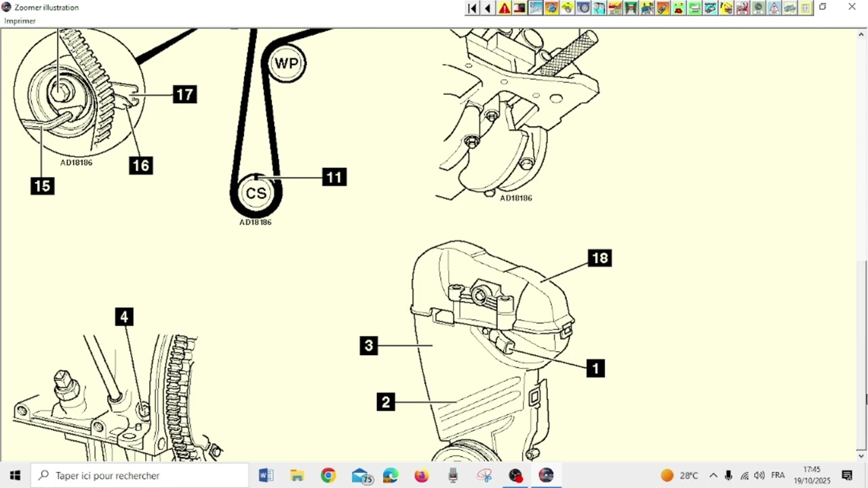Image resolution: width=868 pixels, height=488 pixels.
Task: Click callout label 3 on timing cover
Action: click(369, 346)
